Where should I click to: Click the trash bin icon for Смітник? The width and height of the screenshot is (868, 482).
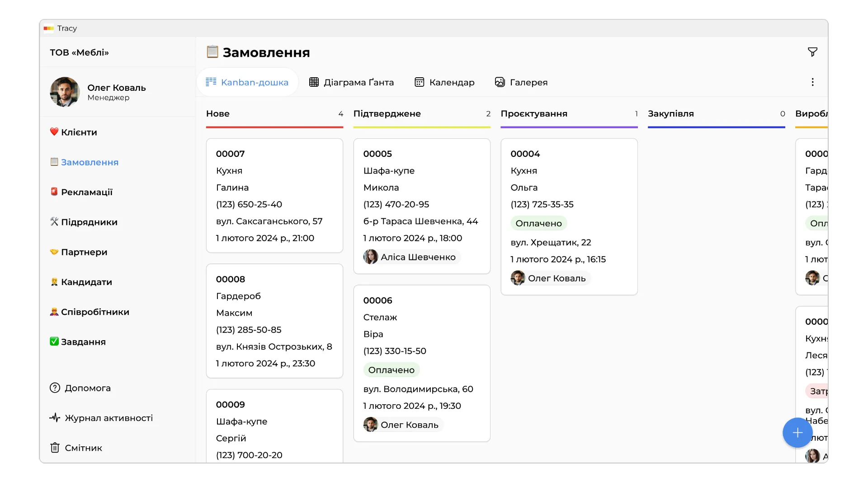(x=55, y=448)
